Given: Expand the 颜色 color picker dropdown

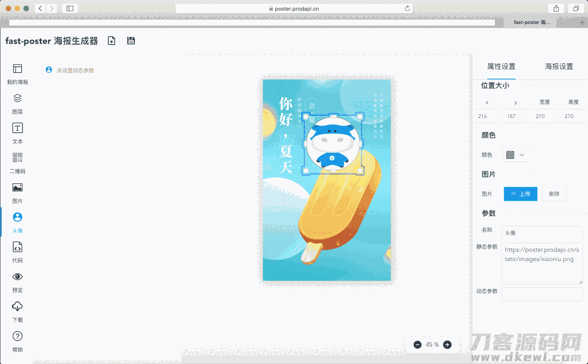Looking at the screenshot, I should [516, 155].
